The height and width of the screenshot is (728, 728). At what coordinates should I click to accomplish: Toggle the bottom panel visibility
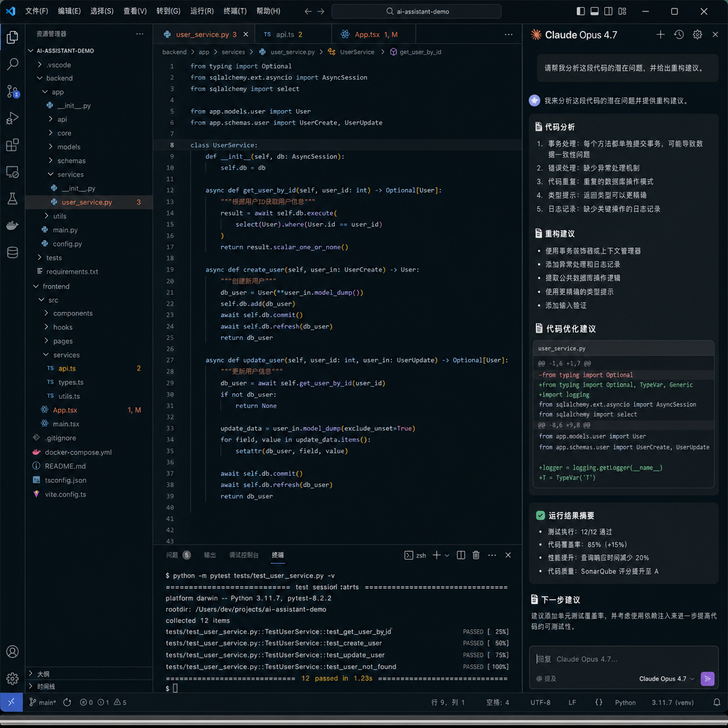(594, 11)
